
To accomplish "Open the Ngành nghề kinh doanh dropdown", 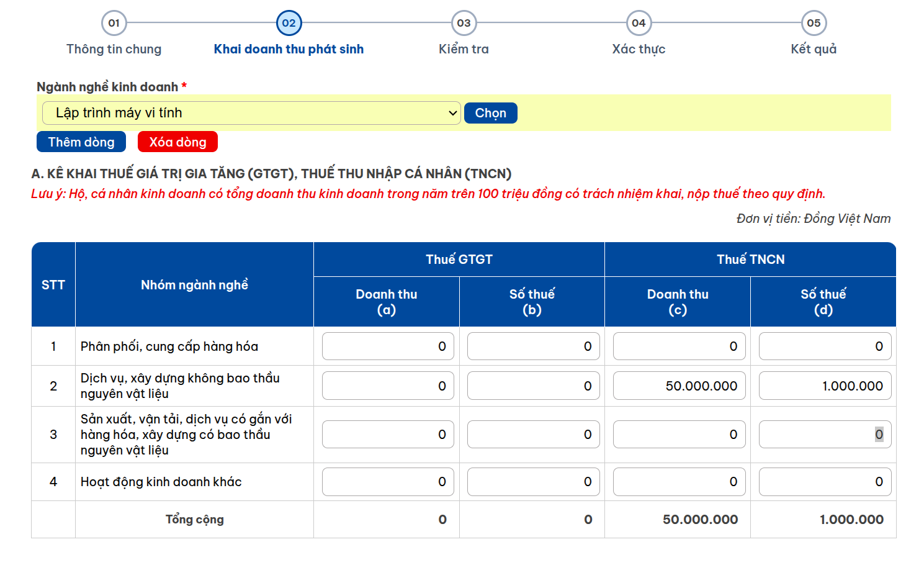I will (x=251, y=113).
